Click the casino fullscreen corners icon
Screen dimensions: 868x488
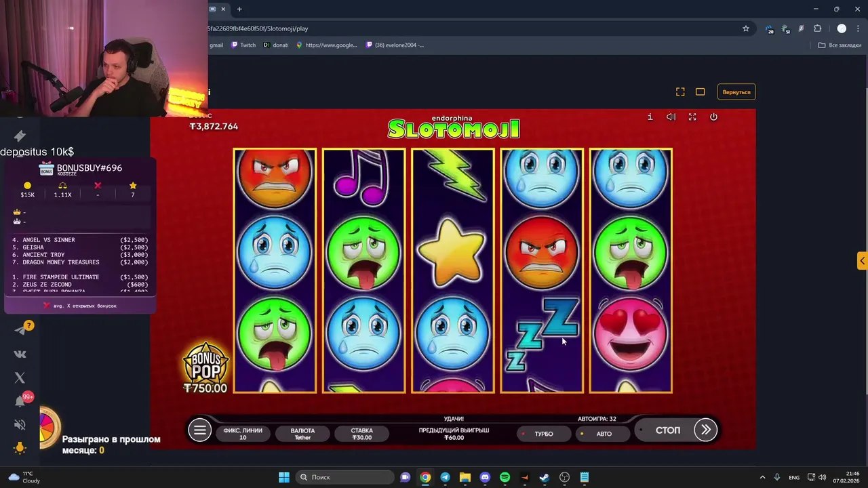click(680, 91)
